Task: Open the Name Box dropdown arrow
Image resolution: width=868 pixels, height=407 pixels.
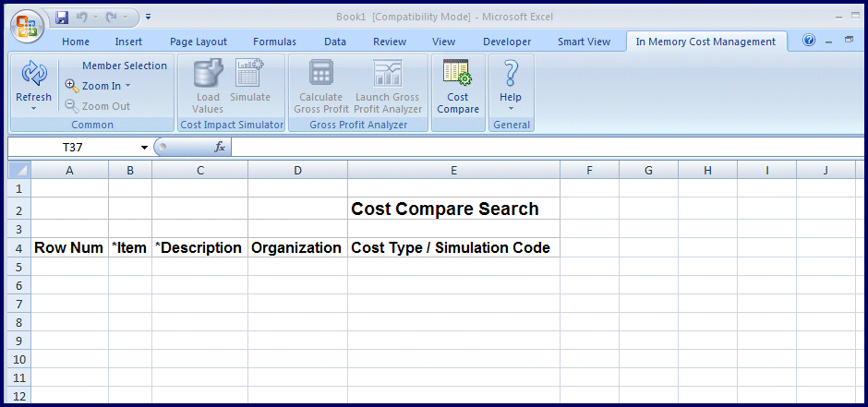Action: coord(144,148)
